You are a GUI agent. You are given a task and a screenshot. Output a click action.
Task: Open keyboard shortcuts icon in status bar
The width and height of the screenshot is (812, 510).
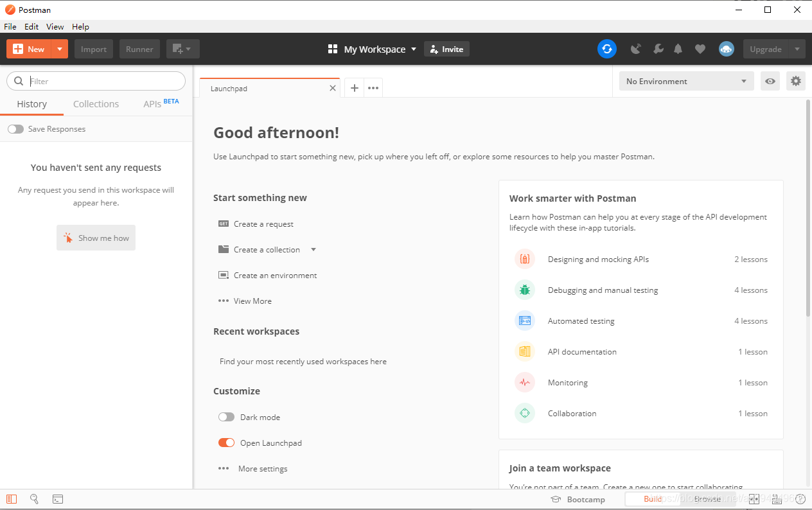(x=777, y=499)
